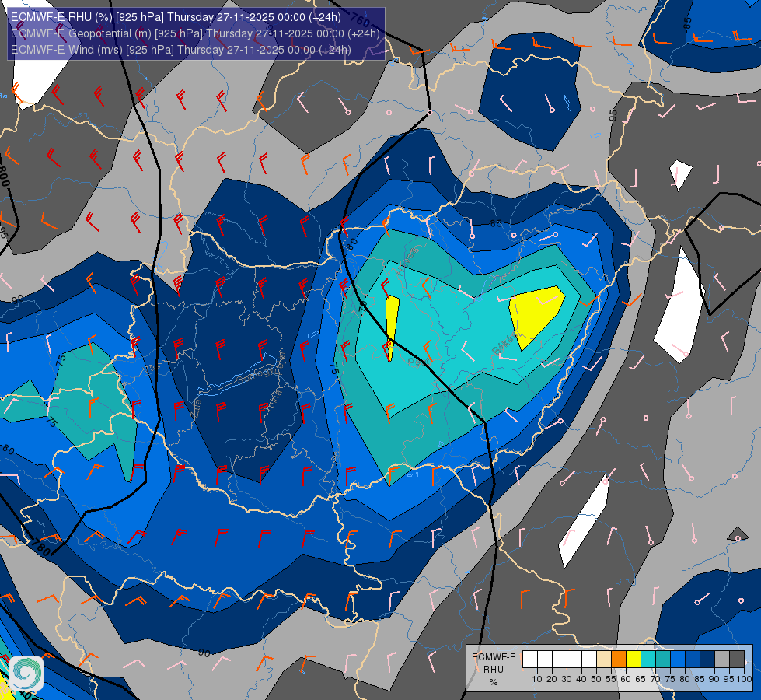Click the large yellow low-humidity area near Békés
This screenshot has height=700, width=761.
pyautogui.click(x=536, y=314)
